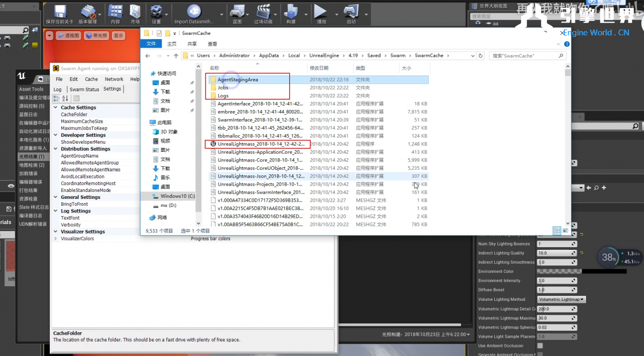Toggle Use Ambient Occlusion checkbox

[540, 346]
